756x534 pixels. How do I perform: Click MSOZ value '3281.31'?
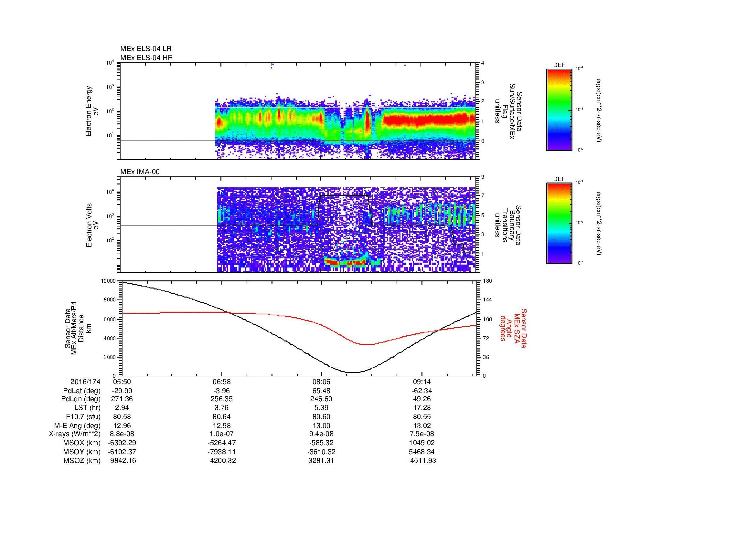pyautogui.click(x=321, y=461)
